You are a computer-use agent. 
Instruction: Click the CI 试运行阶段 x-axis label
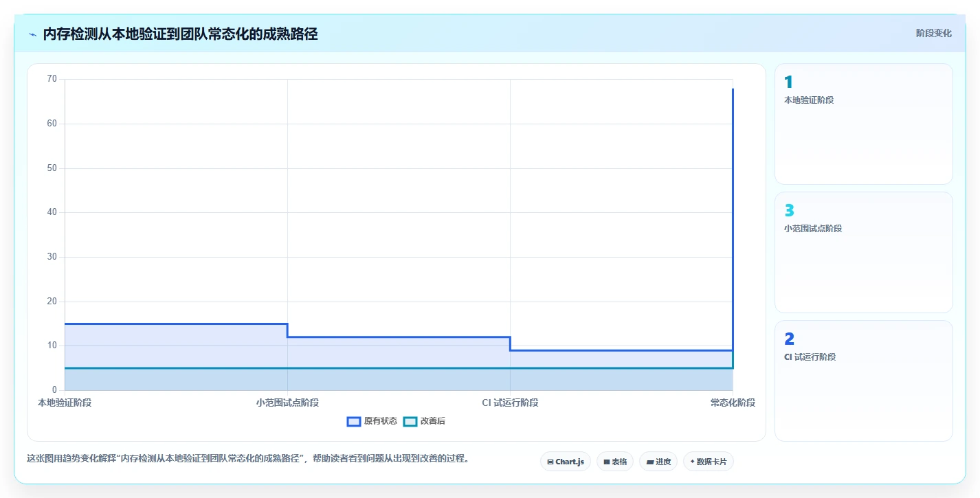tap(510, 403)
